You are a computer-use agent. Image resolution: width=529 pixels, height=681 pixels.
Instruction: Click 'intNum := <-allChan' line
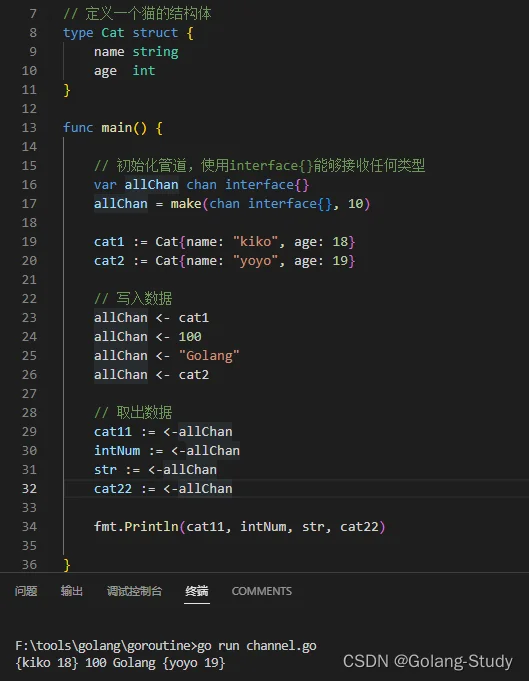click(167, 451)
